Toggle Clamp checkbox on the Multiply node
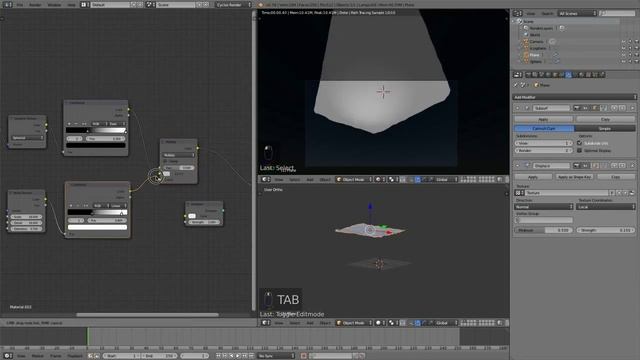The width and height of the screenshot is (640, 360). click(x=166, y=161)
